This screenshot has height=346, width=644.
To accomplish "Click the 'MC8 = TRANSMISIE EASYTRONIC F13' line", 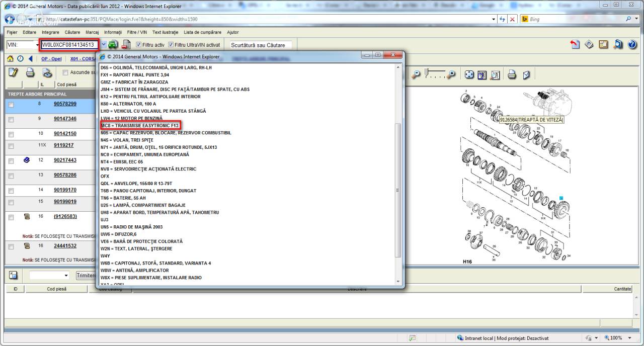I will [139, 125].
